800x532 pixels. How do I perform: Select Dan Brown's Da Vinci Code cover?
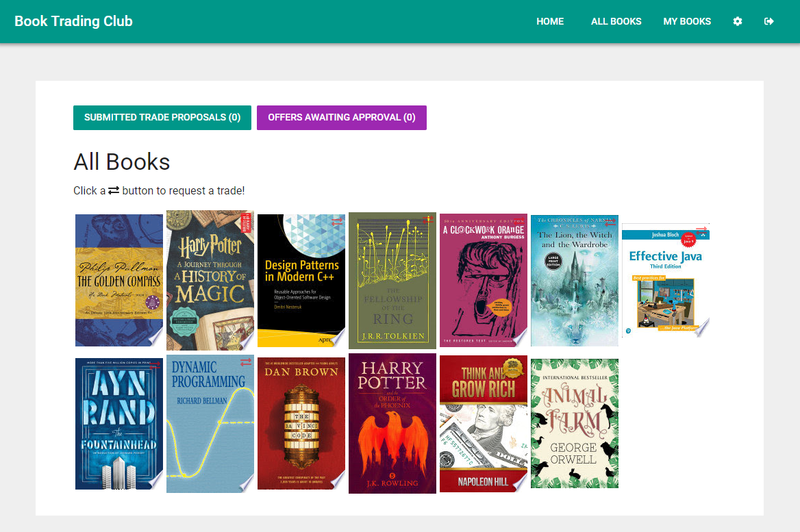301,423
